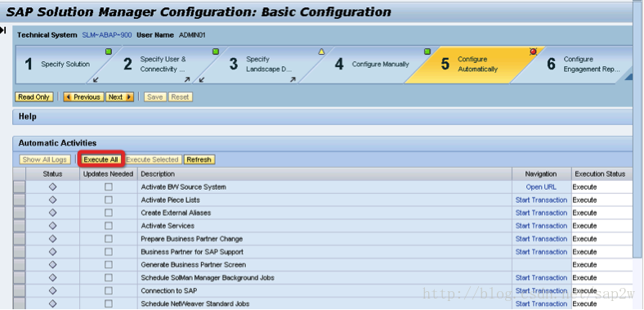Open the SLM~ABAP~900 technical system link
This screenshot has width=644, height=310.
coord(107,35)
